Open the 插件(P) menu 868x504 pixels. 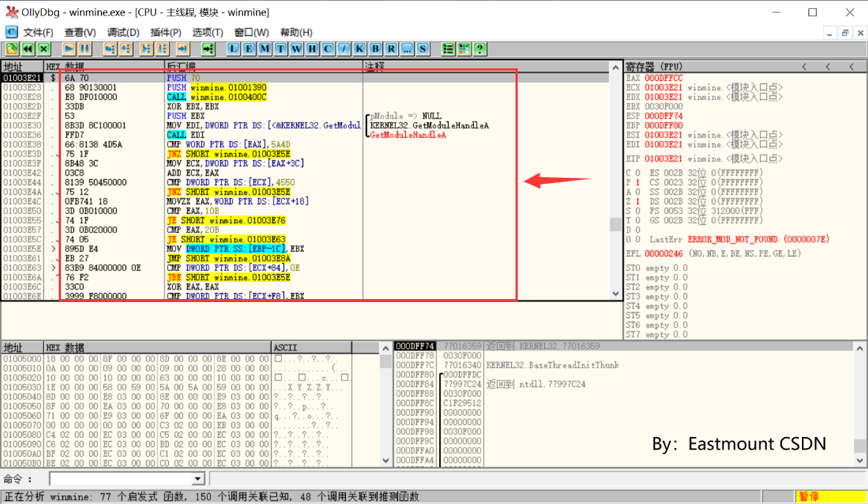pos(165,32)
